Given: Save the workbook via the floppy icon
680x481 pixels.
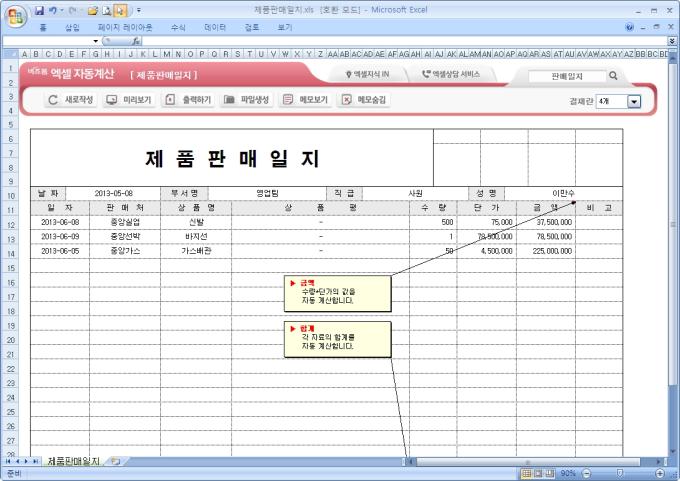Looking at the screenshot, I should [39, 10].
